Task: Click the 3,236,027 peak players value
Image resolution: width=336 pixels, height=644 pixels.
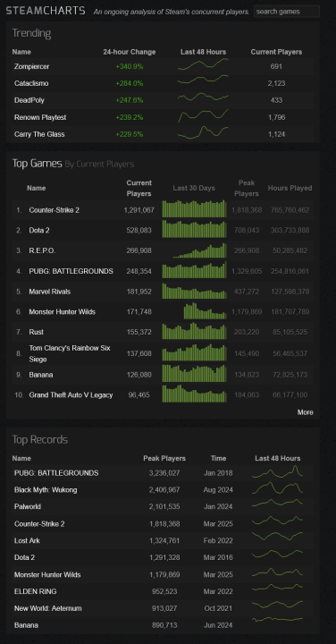Action: pos(164,473)
